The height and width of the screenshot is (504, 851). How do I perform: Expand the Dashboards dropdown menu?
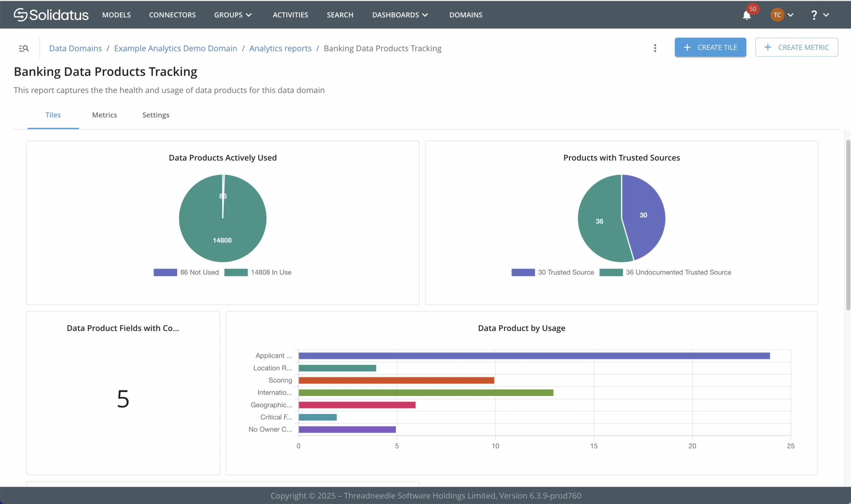(400, 15)
